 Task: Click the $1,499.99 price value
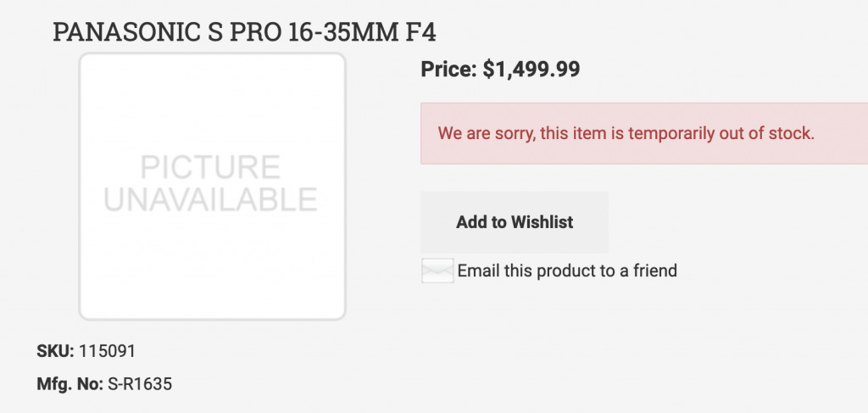(531, 70)
